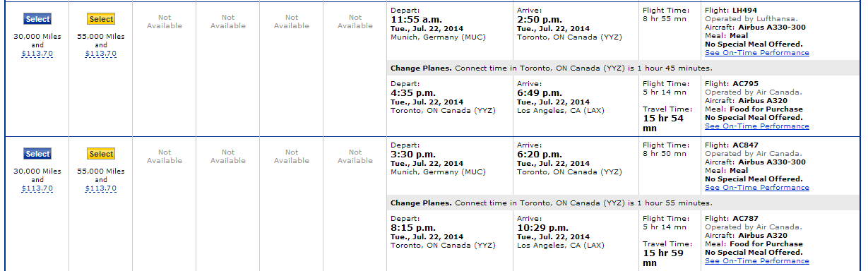Image resolution: width=868 pixels, height=271 pixels.
Task: Select the 55,000 Miles fare for the AC847 itinerary
Action: (101, 154)
